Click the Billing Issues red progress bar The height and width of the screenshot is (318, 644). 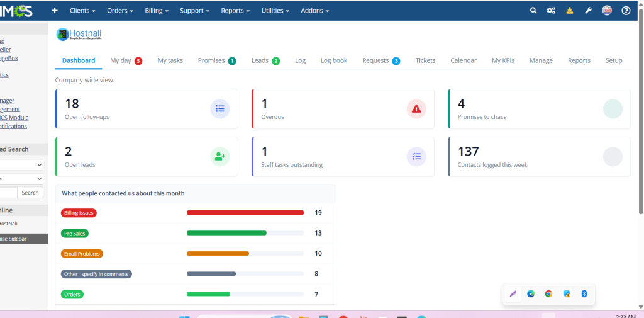click(245, 213)
